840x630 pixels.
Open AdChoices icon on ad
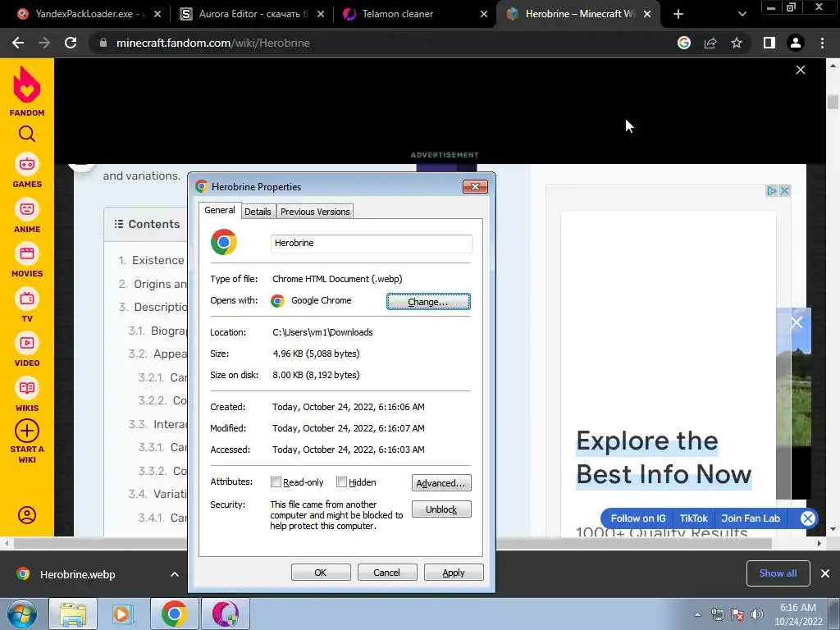tap(771, 190)
